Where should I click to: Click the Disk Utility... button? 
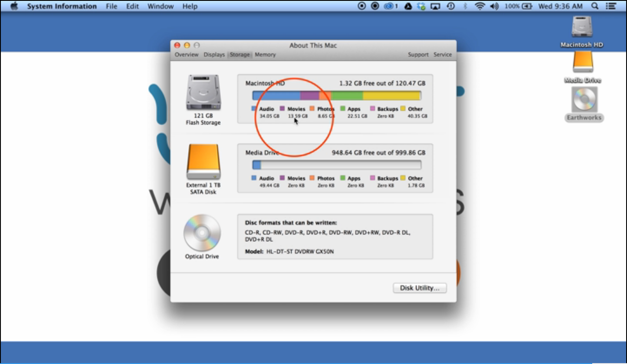420,288
